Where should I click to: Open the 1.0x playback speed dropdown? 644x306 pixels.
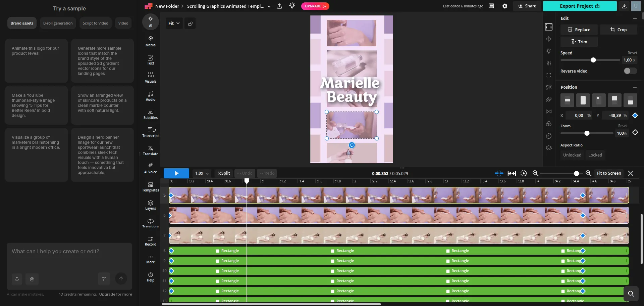(x=202, y=173)
